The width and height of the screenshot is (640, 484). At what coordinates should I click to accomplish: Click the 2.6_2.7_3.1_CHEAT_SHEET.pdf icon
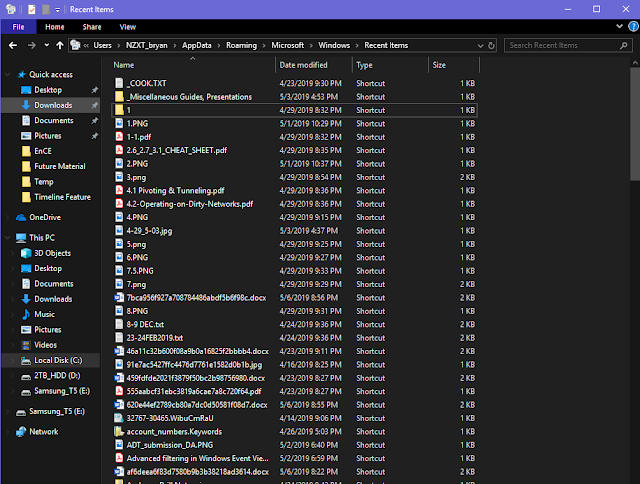point(119,150)
